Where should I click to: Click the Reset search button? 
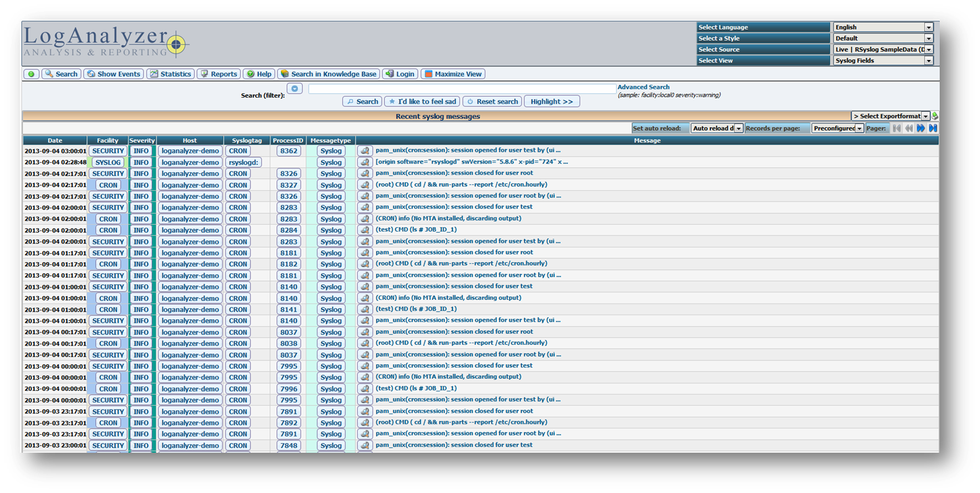coord(492,102)
